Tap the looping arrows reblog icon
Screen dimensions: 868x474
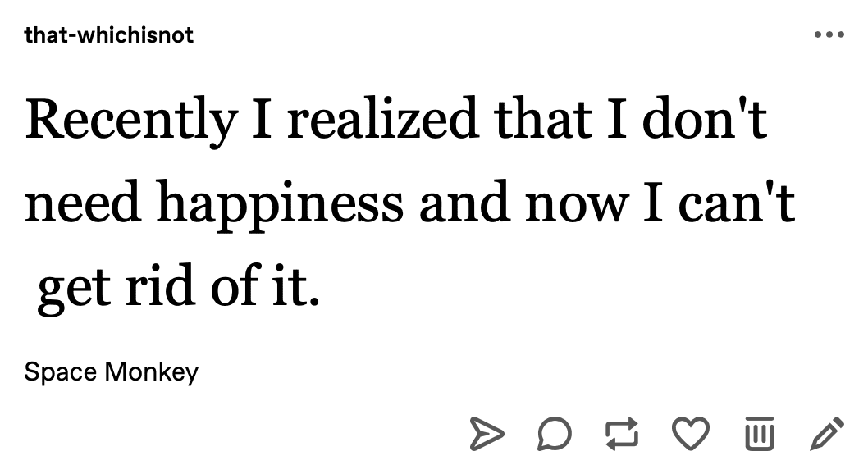[x=622, y=434]
